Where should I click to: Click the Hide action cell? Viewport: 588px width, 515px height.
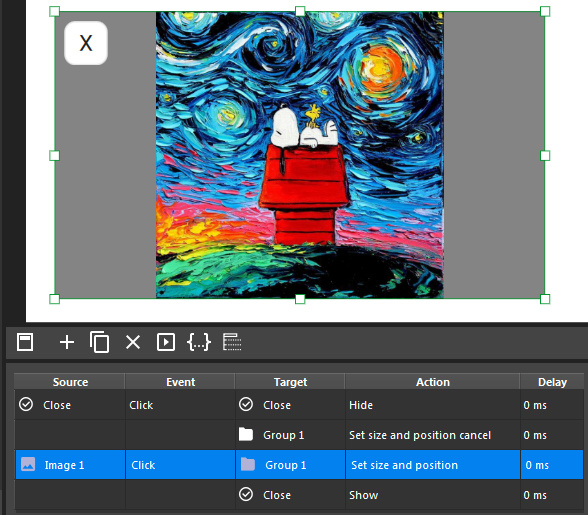click(x=432, y=405)
